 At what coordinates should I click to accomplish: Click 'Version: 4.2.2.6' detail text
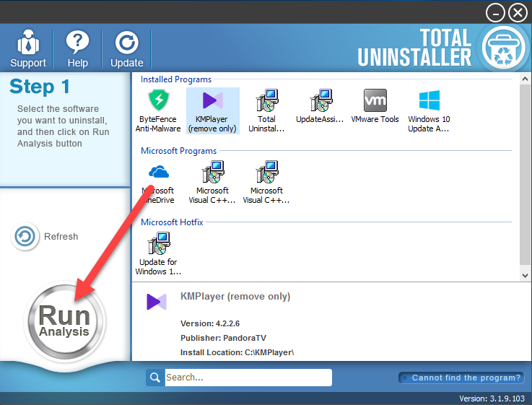click(209, 323)
